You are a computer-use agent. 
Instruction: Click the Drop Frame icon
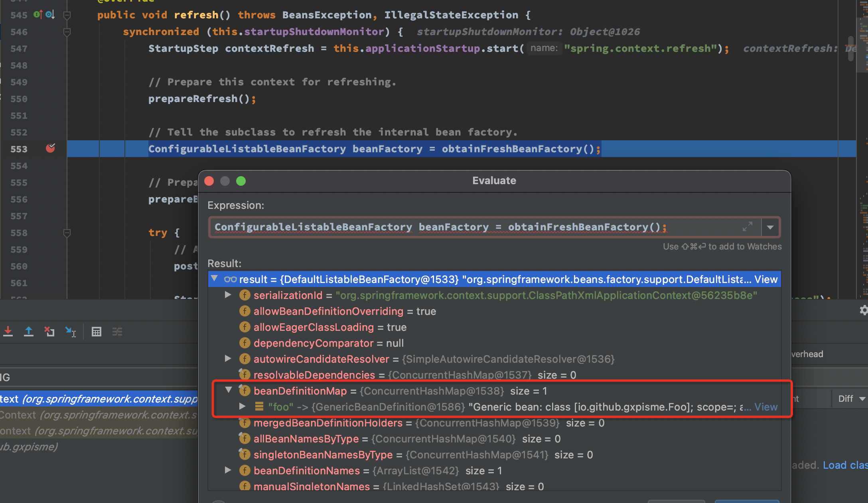click(49, 332)
